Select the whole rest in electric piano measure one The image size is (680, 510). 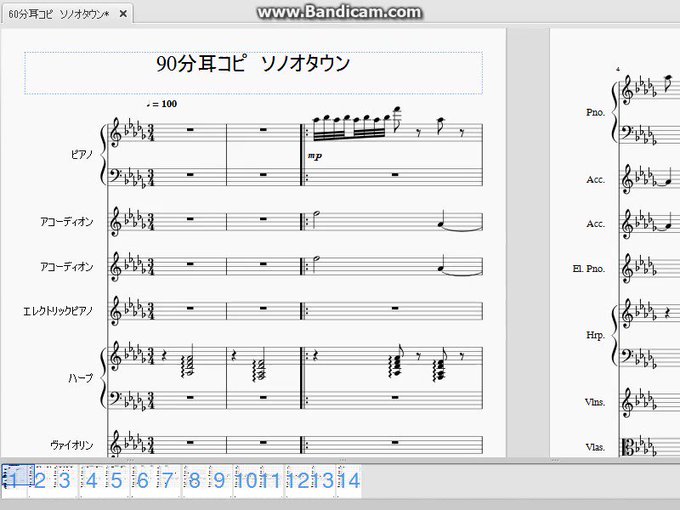[x=190, y=308]
